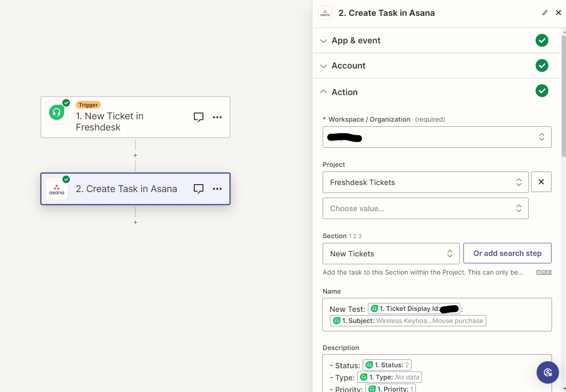Click the '2. Create Task in Asana' panel title
The height and width of the screenshot is (392, 566).
click(387, 13)
